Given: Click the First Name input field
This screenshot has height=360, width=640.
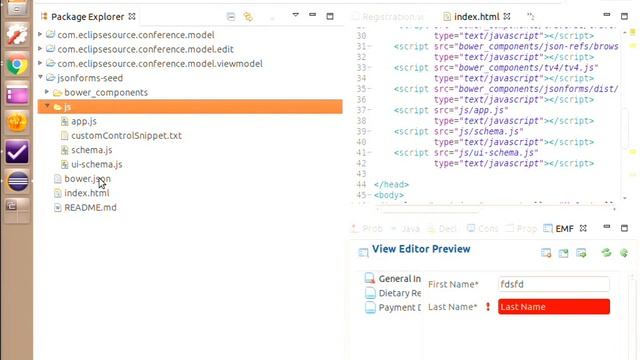Looking at the screenshot, I should pyautogui.click(x=554, y=284).
